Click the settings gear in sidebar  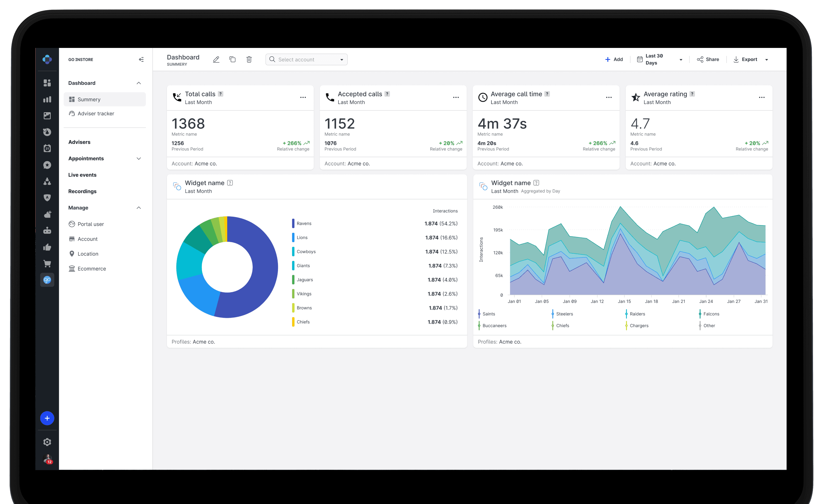click(47, 442)
